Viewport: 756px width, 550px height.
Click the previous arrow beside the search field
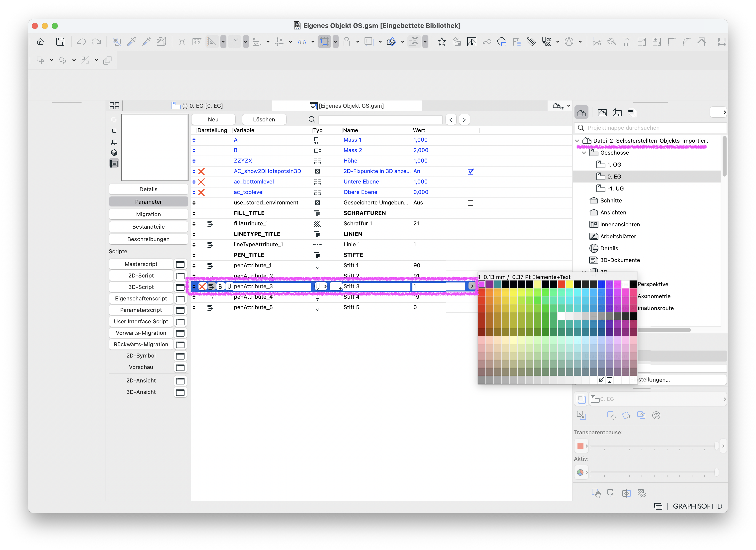[451, 120]
